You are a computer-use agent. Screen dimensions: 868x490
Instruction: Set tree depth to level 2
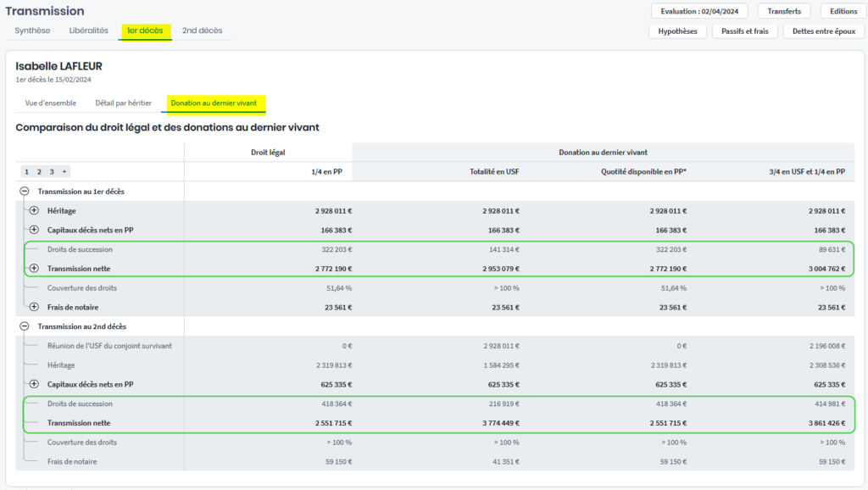click(x=39, y=172)
